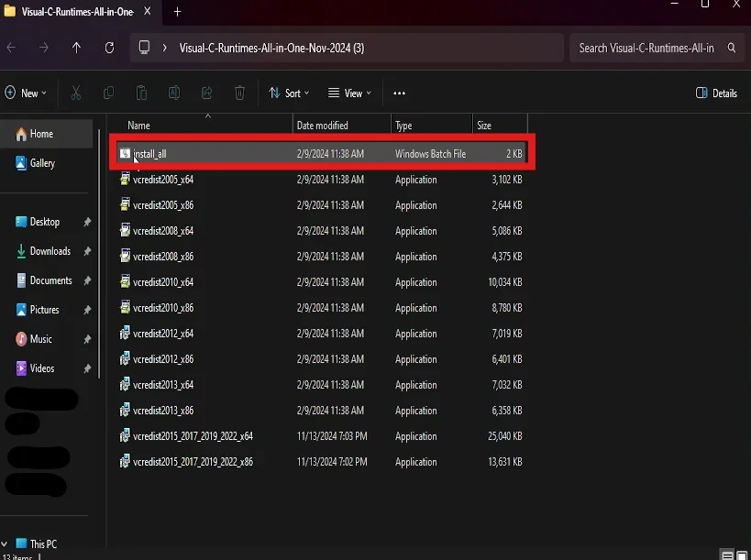The height and width of the screenshot is (560, 751).
Task: Open the New item dropdown
Action: tap(26, 93)
